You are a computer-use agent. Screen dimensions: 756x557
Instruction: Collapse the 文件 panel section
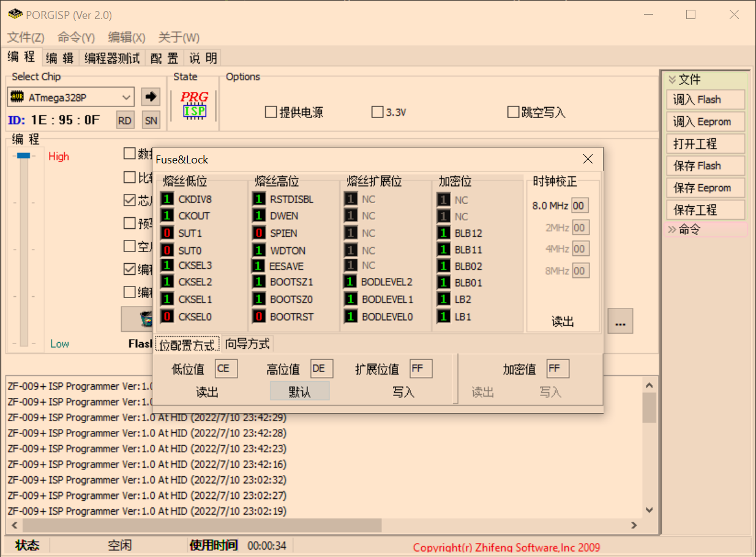(672, 80)
